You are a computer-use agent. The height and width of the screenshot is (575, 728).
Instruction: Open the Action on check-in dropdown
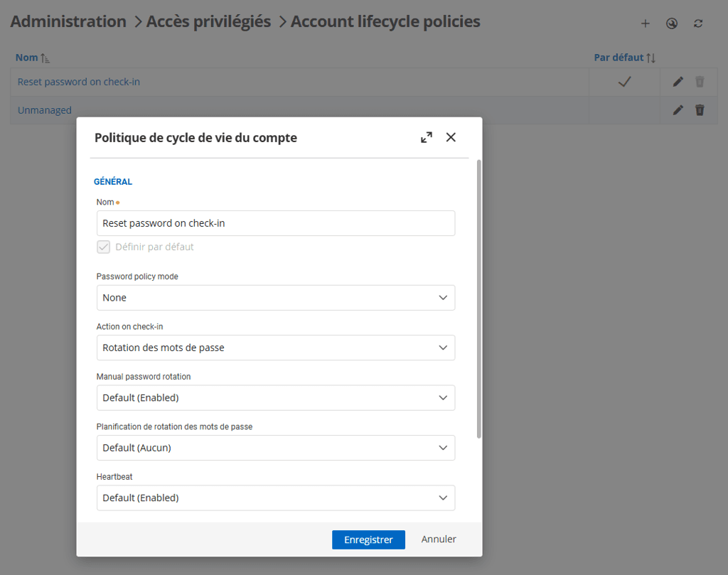pyautogui.click(x=276, y=348)
